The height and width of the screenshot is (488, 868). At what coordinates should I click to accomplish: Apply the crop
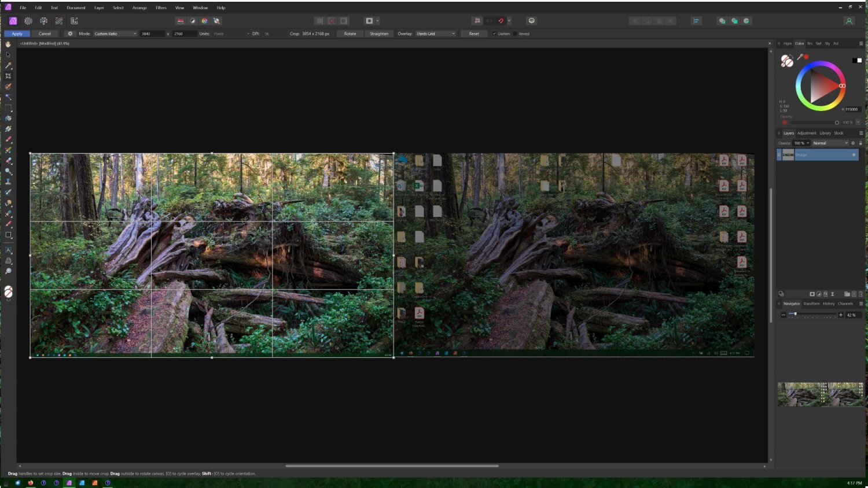pyautogui.click(x=17, y=34)
